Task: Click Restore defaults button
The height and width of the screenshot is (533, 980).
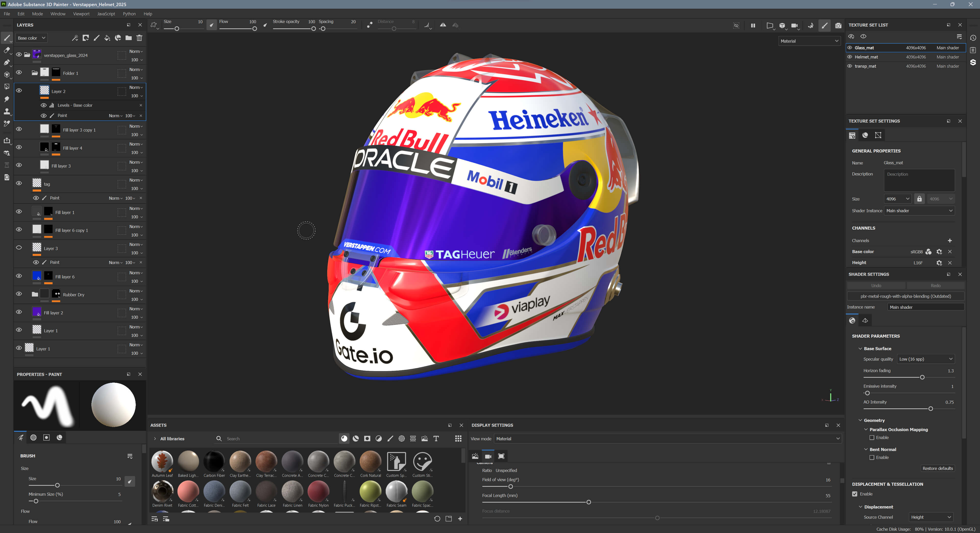Action: click(x=937, y=468)
